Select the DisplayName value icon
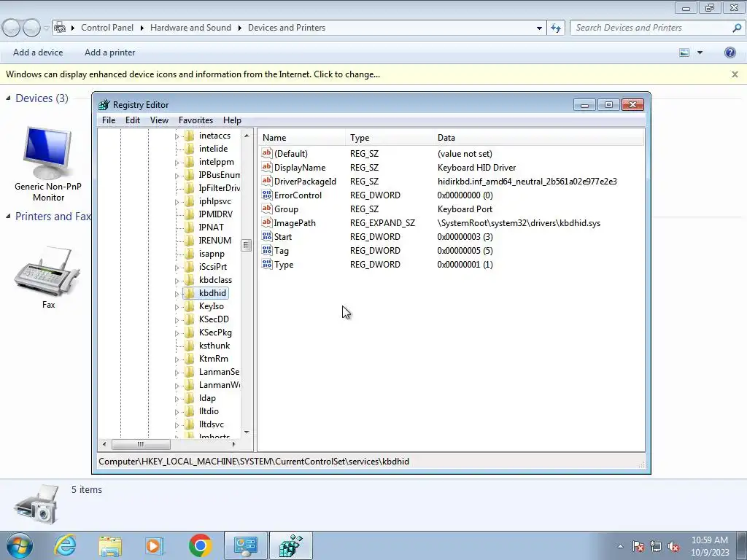 tap(267, 167)
